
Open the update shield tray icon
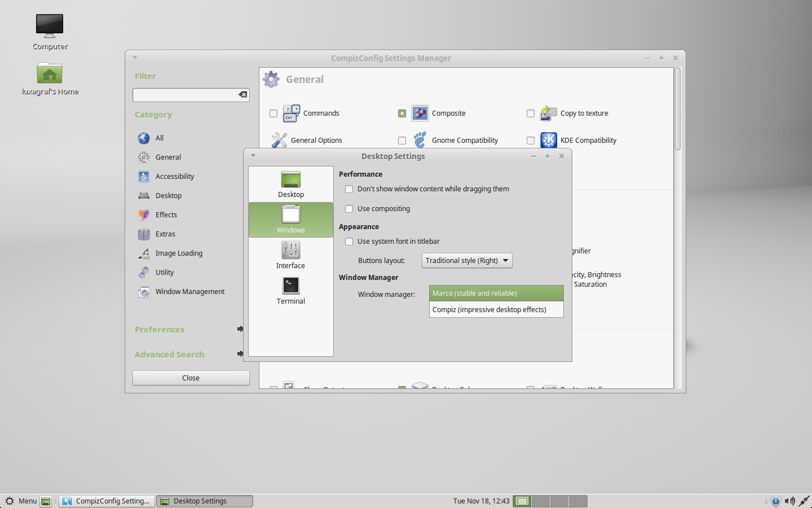(775, 501)
